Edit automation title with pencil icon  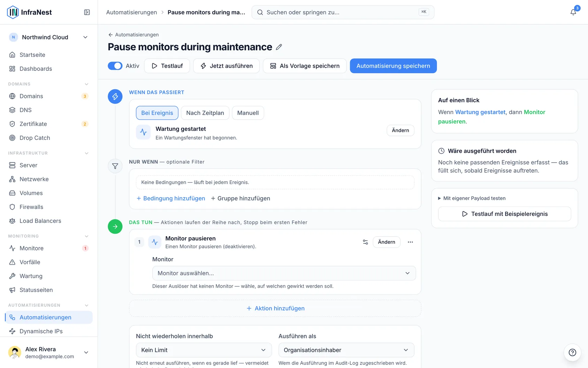[x=279, y=47]
